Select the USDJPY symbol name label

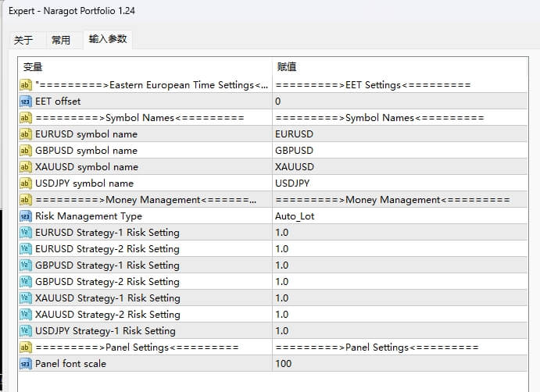pos(84,183)
